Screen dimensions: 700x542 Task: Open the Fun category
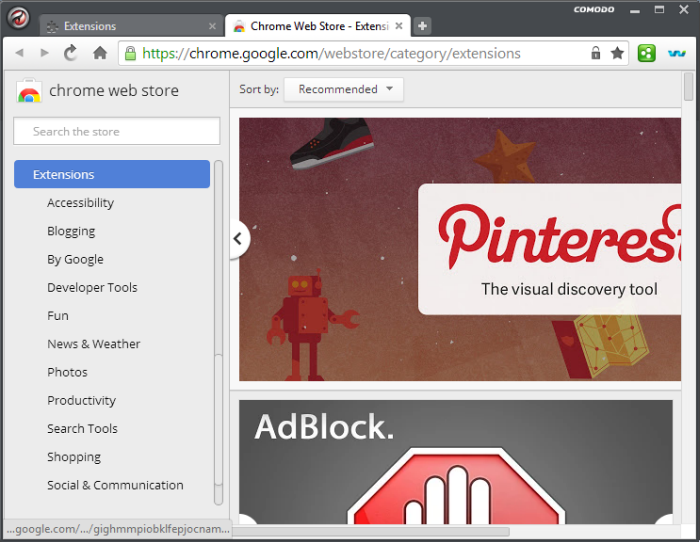point(58,316)
